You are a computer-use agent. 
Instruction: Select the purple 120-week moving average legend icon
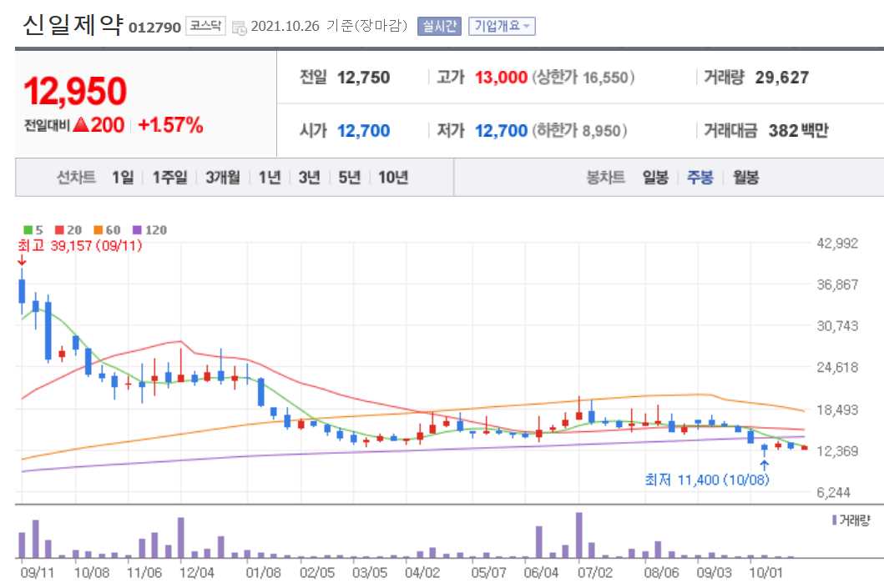click(135, 230)
